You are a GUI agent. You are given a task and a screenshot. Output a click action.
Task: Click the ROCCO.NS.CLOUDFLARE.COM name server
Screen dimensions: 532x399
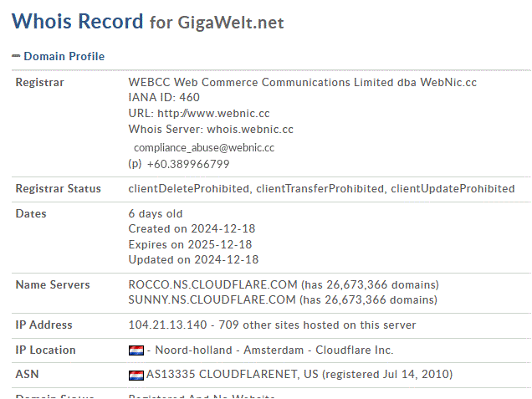[212, 284]
